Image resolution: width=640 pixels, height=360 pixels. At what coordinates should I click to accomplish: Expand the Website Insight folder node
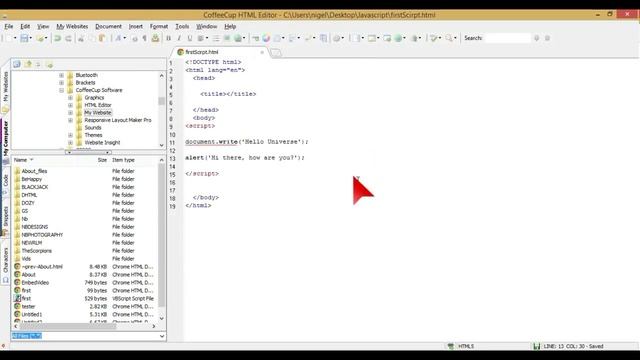[70, 142]
